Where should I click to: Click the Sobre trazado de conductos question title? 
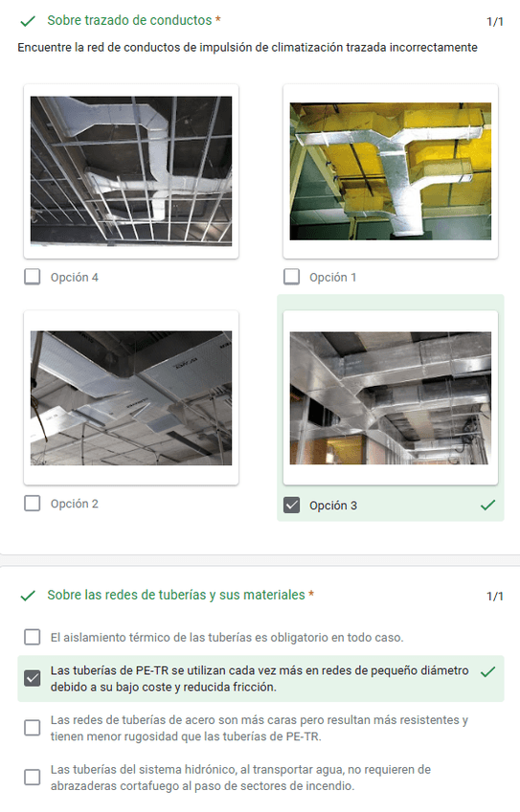129,20
